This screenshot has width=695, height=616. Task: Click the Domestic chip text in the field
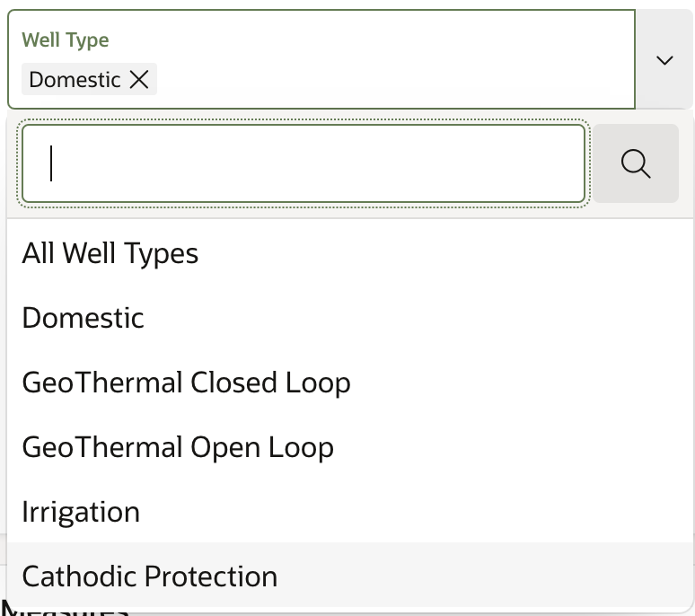click(x=75, y=80)
